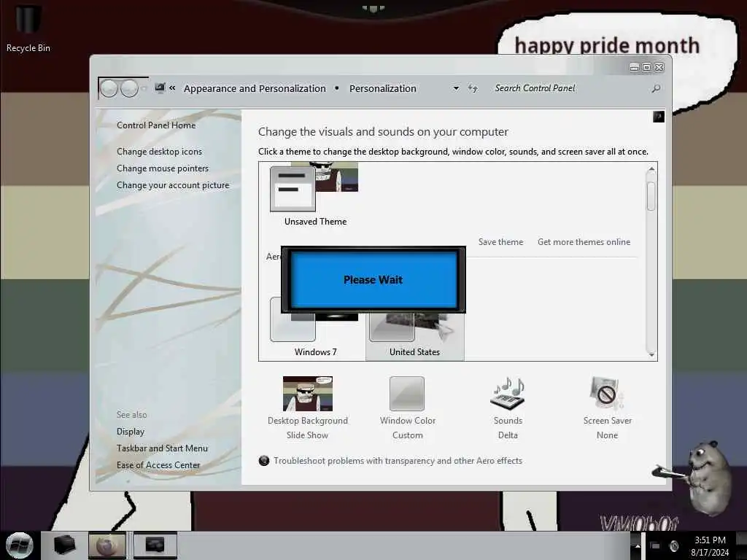Open Change mouse pointers link
This screenshot has height=560, width=747.
(x=163, y=168)
